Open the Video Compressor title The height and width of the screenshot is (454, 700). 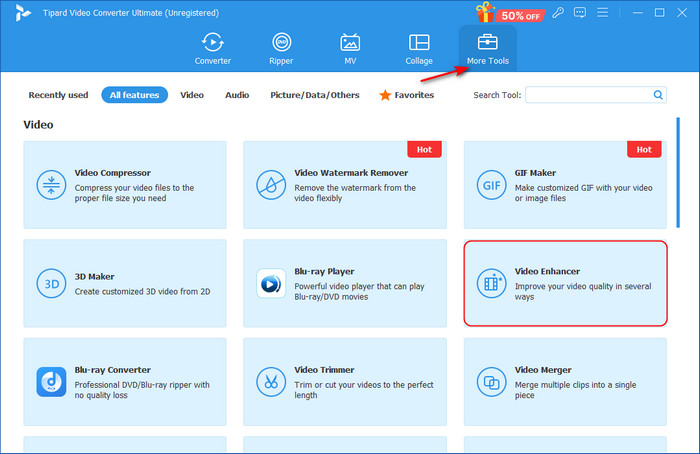(x=112, y=173)
